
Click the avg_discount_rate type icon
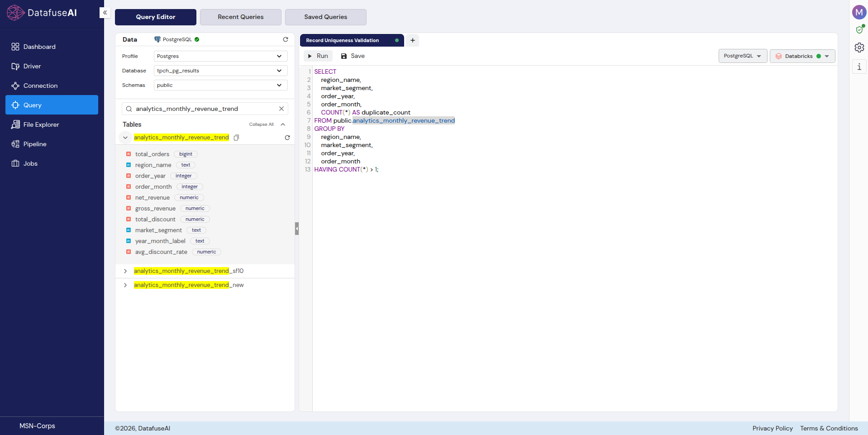pos(129,252)
